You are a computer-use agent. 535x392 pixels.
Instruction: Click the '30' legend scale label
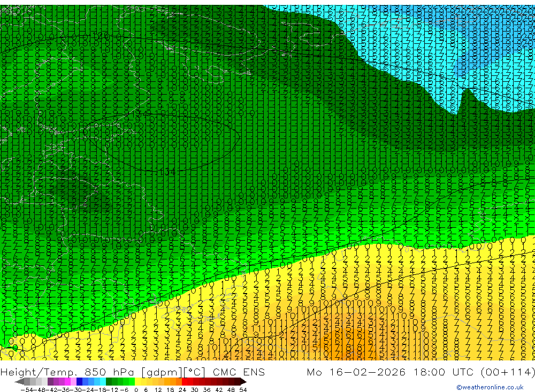coord(195,390)
